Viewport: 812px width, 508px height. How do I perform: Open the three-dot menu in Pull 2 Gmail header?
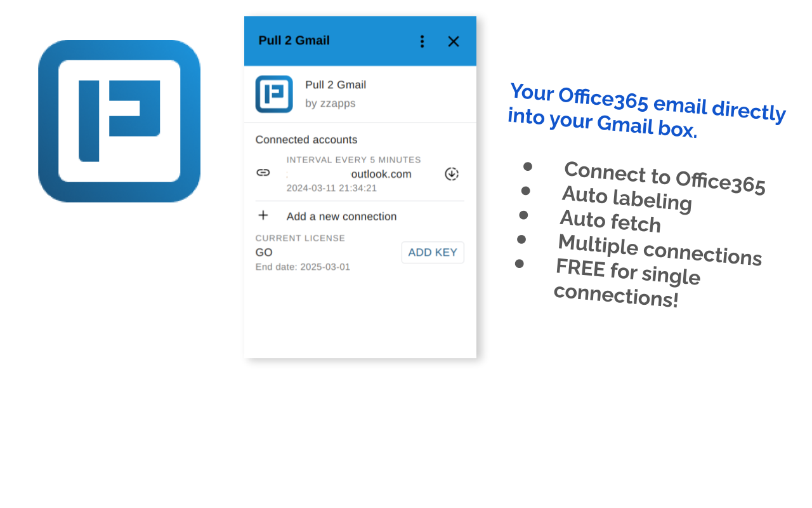click(422, 41)
